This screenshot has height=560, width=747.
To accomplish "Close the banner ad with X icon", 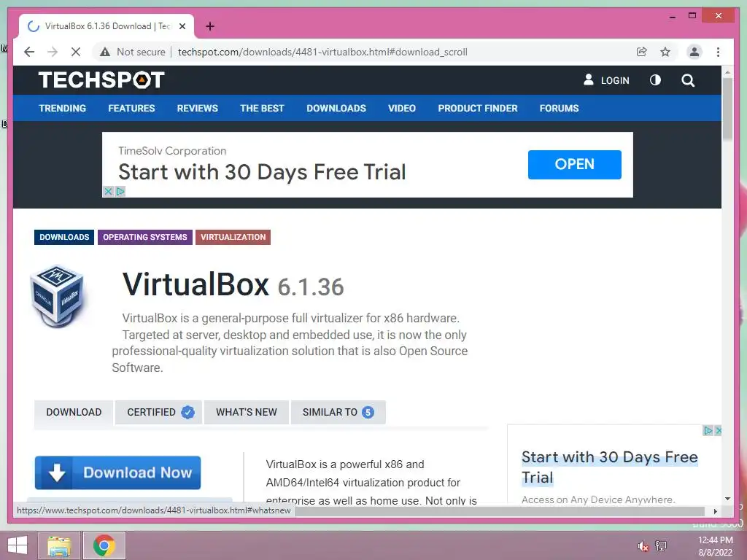I will [108, 192].
